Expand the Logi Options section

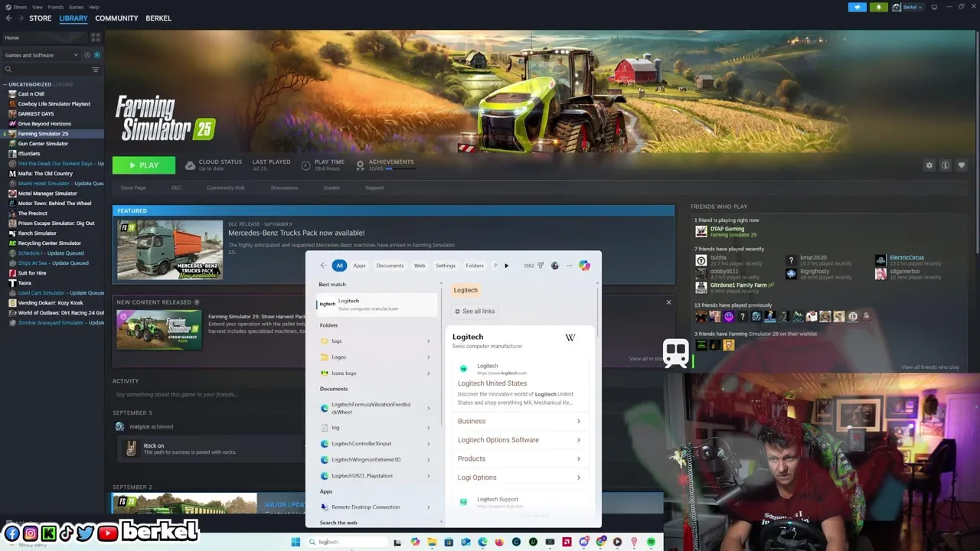point(518,478)
